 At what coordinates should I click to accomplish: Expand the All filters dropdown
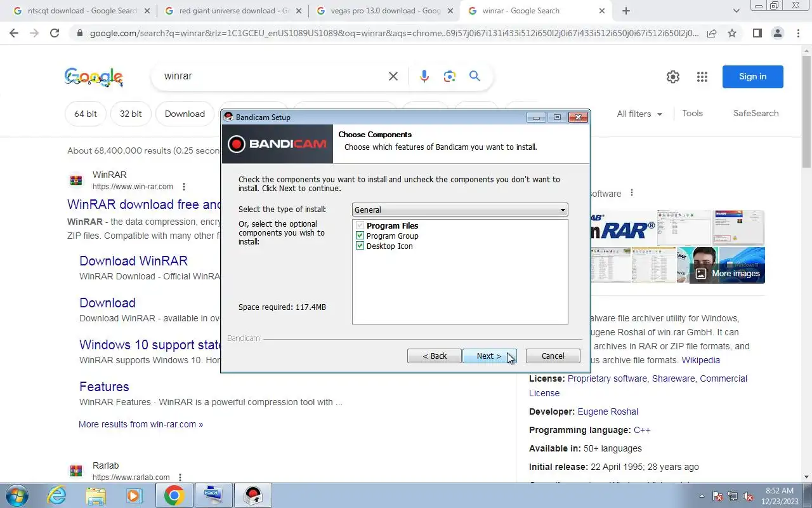[x=639, y=114]
